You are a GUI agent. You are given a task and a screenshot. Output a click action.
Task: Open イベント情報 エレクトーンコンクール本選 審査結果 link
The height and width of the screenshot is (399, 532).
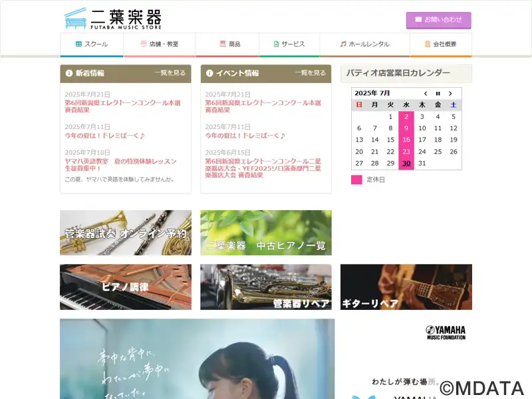click(x=263, y=106)
